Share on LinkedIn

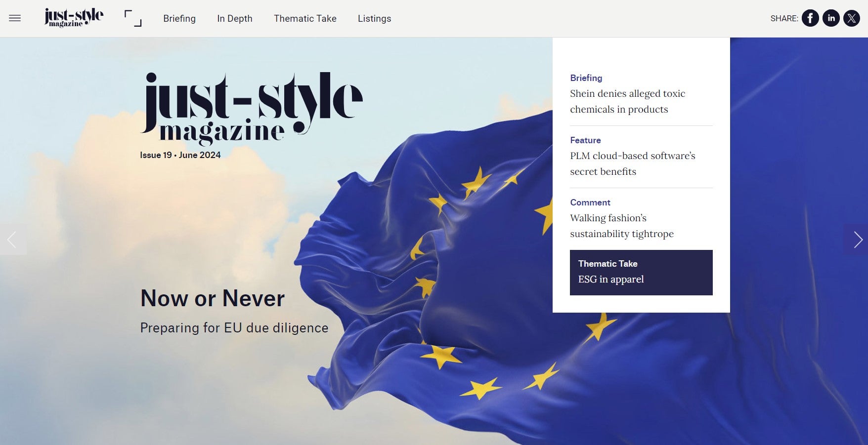pos(831,18)
